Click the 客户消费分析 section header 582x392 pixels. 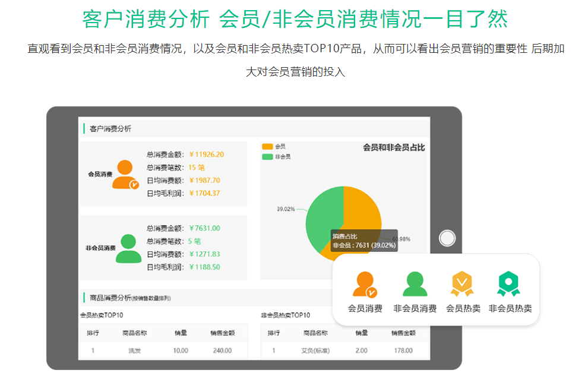click(x=110, y=129)
